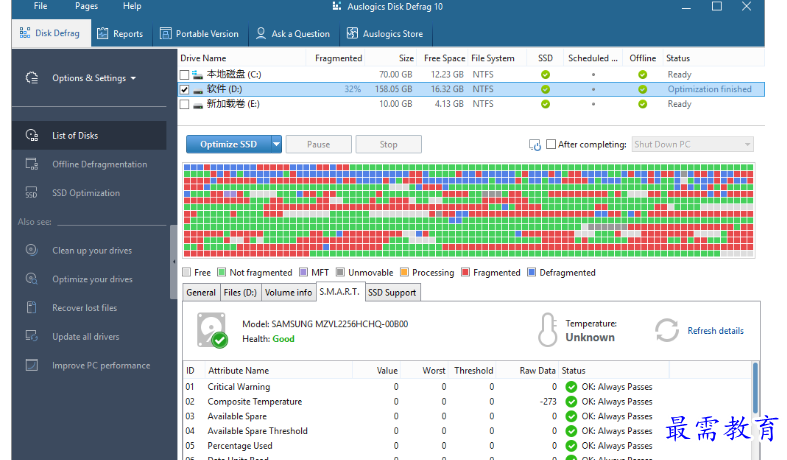787x460 pixels.
Task: Click the Optimize SSD button
Action: [x=228, y=144]
